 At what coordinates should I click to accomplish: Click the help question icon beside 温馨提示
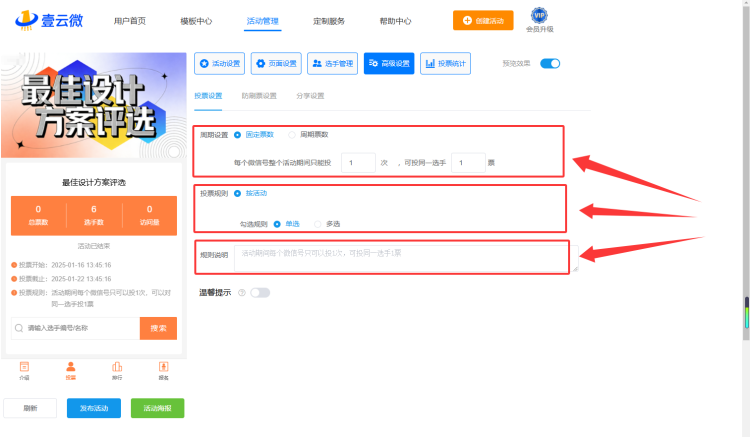pyautogui.click(x=242, y=293)
